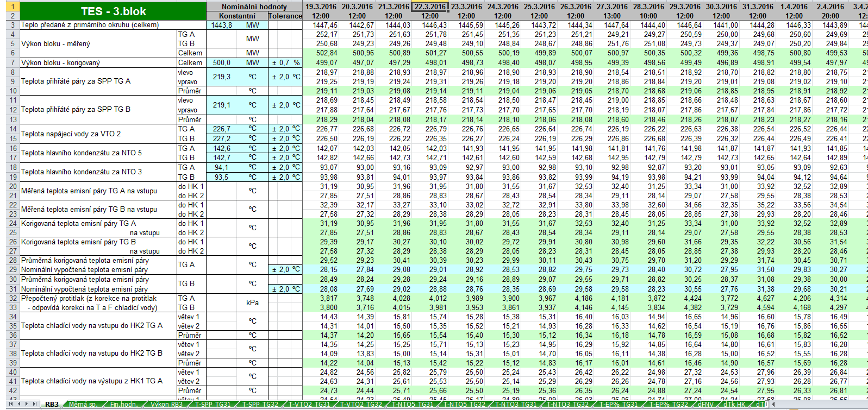Select nominal value cell 226,7

222,129
